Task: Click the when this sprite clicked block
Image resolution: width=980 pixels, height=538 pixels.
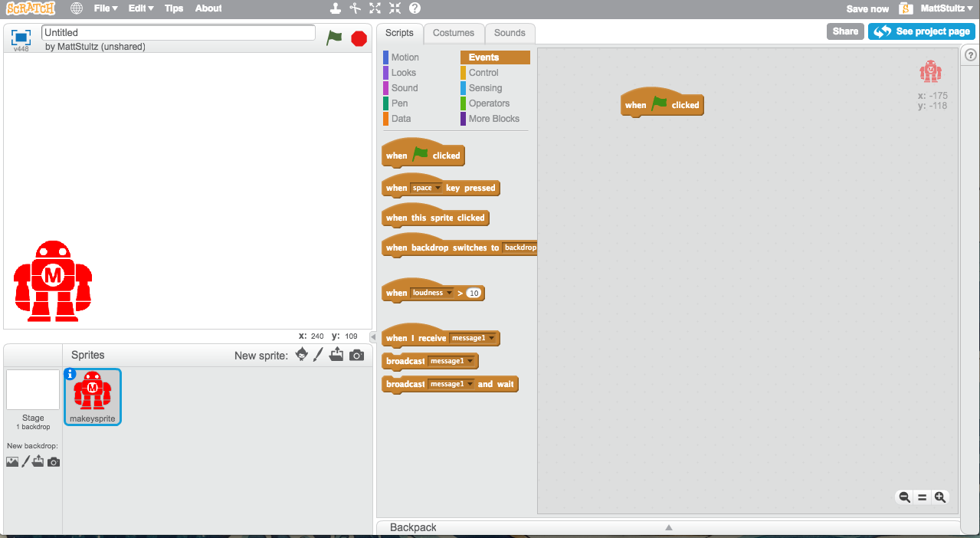Action: (435, 218)
